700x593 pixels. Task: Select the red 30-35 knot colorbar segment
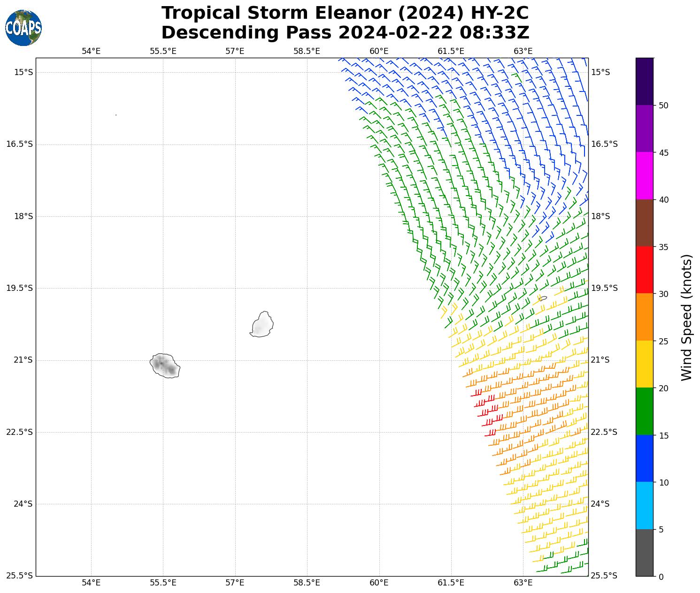click(x=644, y=270)
